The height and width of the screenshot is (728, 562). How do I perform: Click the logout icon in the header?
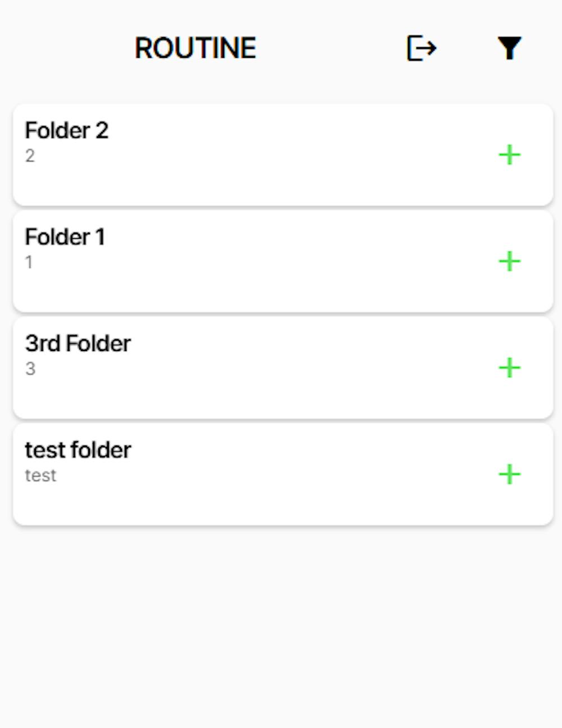(422, 48)
